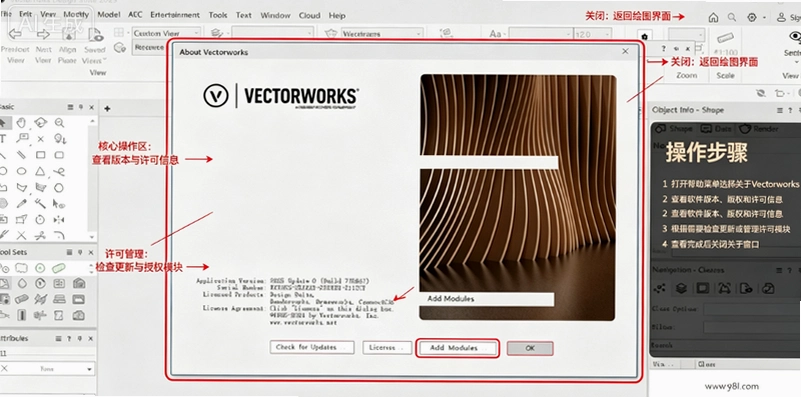Click the Sign In button at top right

pyautogui.click(x=789, y=17)
